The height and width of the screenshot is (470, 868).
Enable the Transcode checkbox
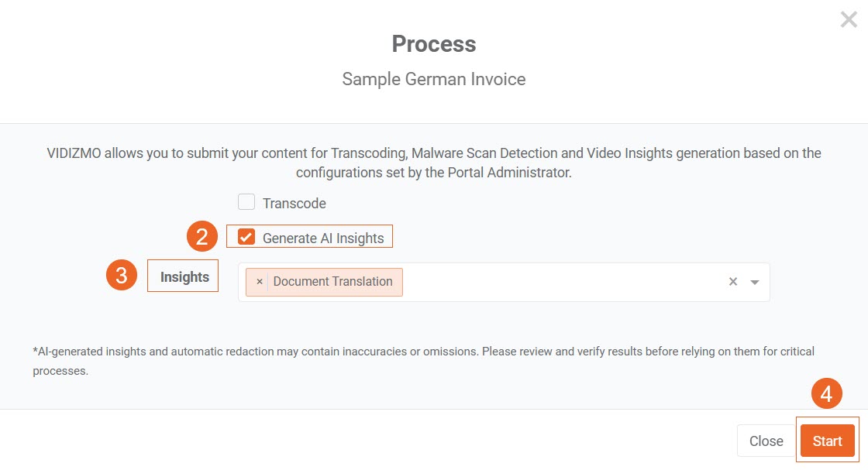(x=246, y=203)
